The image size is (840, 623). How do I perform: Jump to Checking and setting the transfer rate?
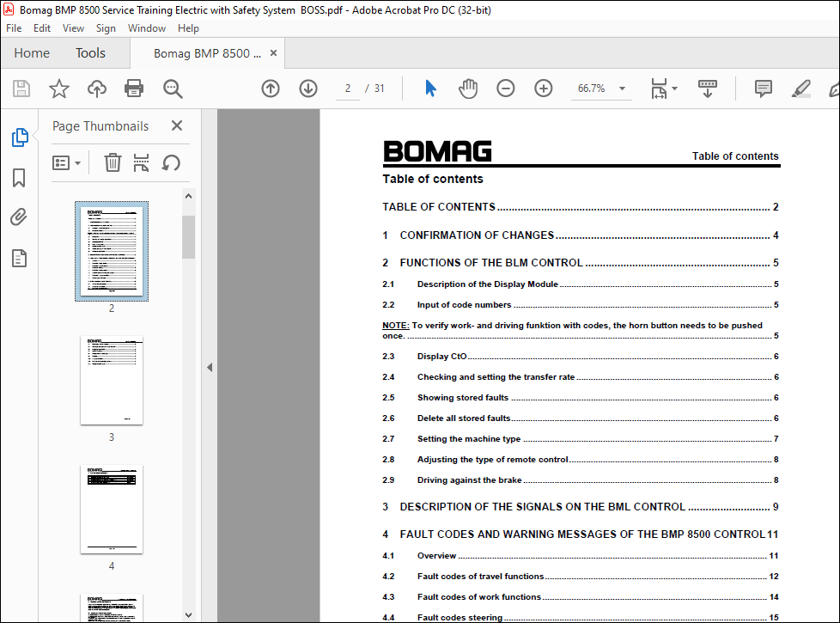point(580,377)
